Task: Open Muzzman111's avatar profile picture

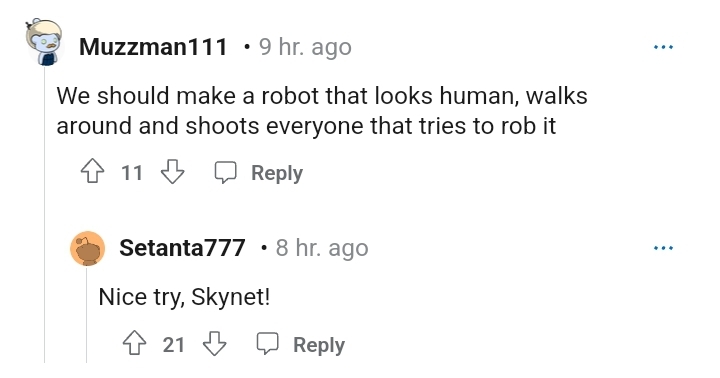Action: click(45, 43)
